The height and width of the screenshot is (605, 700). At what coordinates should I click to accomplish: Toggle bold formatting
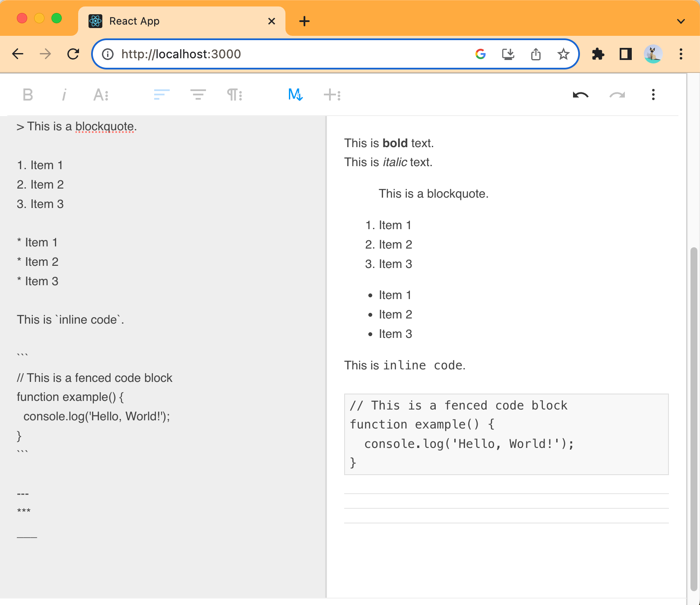[x=28, y=95]
